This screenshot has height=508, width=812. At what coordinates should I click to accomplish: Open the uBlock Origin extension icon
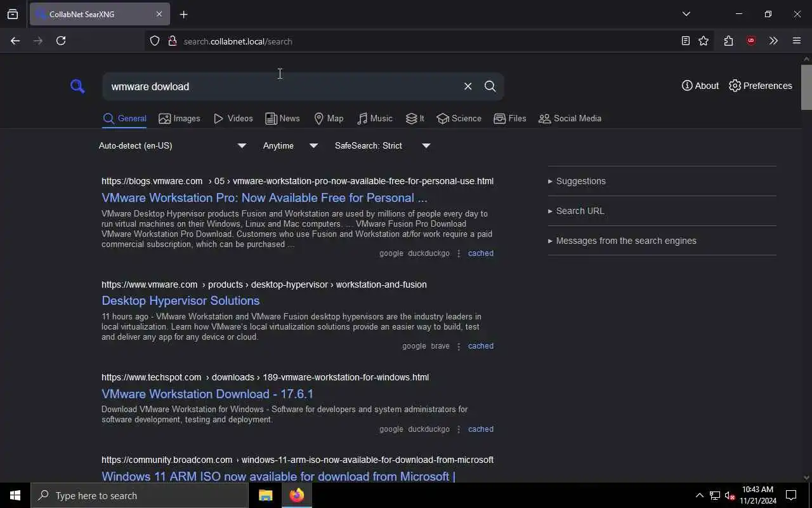(x=751, y=41)
